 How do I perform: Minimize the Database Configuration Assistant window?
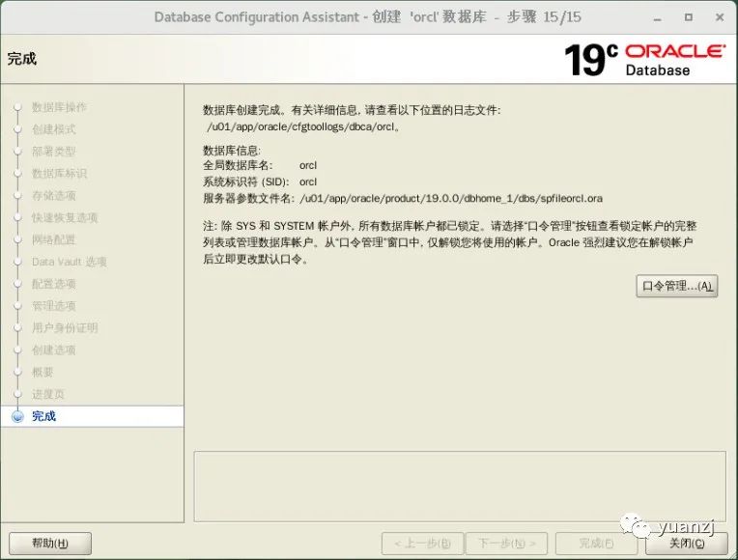point(658,18)
